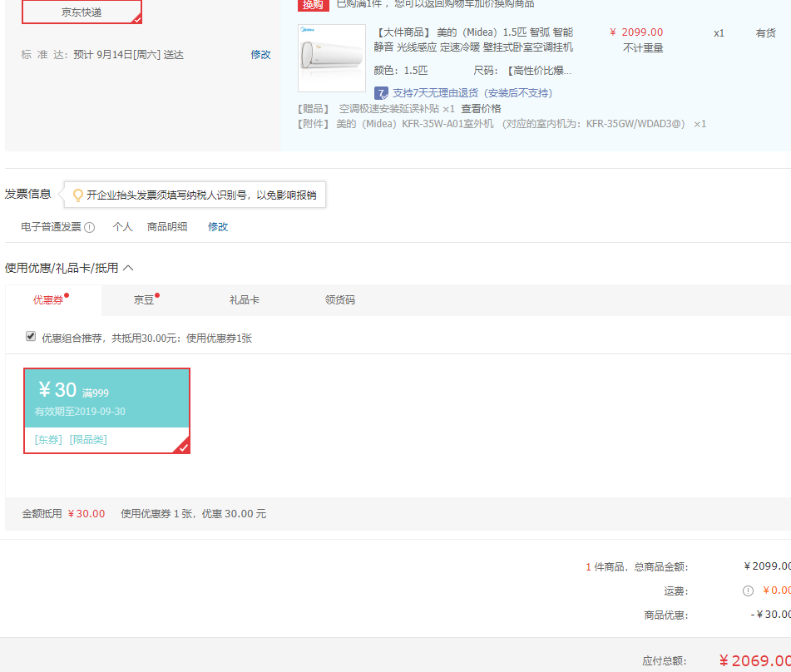Click the 7-day return badge icon
This screenshot has width=791, height=672.
(381, 93)
